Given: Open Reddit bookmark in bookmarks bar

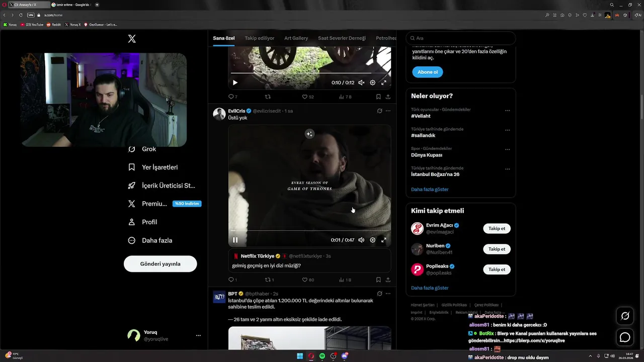Looking at the screenshot, I should (x=54, y=24).
